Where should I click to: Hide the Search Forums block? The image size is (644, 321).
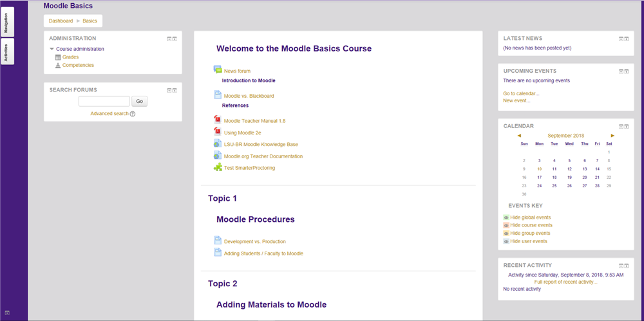point(169,90)
